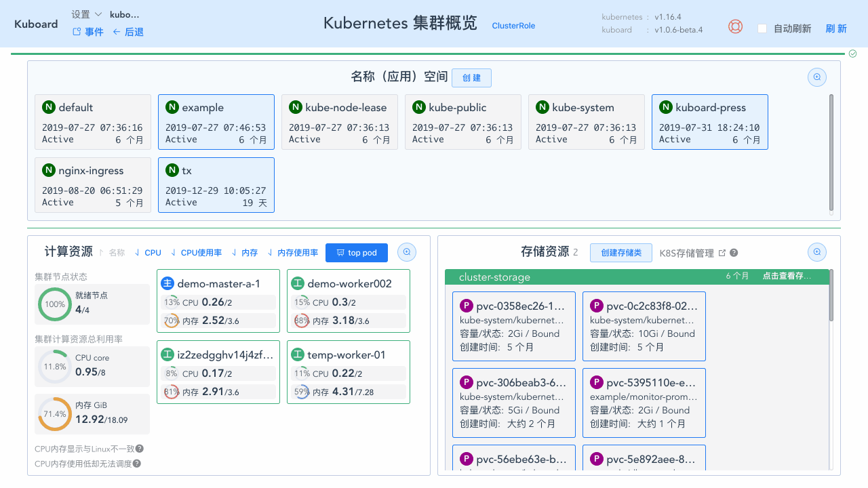Click the memory 71.4% progress ring
Screen dimensions: 868x488
click(x=55, y=414)
